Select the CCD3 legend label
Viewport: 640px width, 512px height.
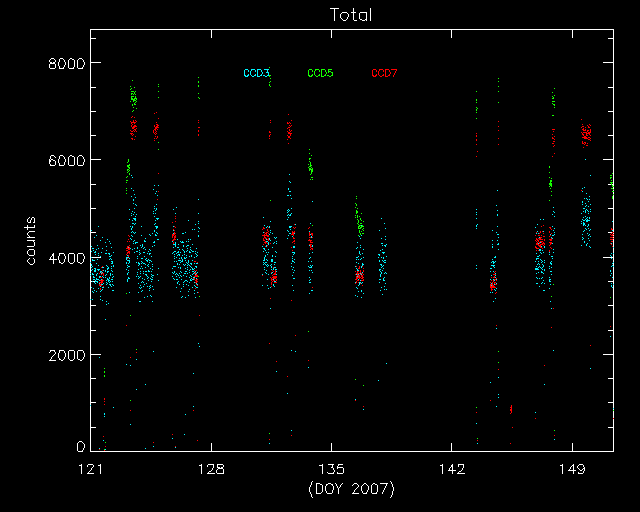click(257, 73)
